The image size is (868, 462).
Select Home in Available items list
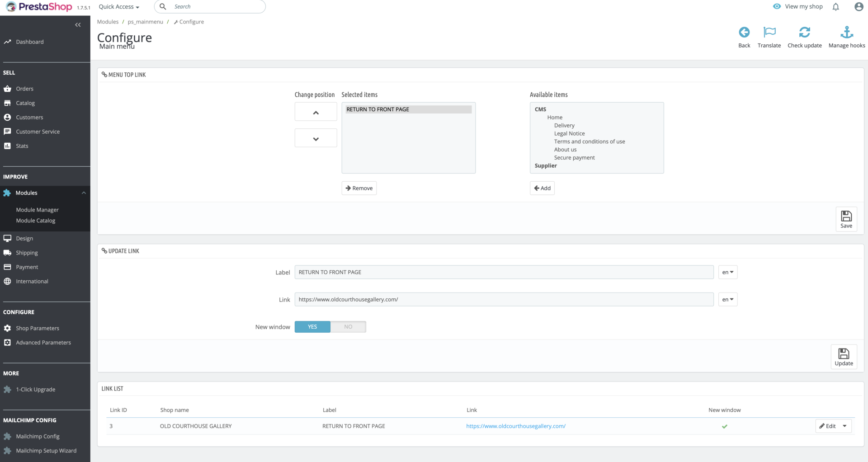pyautogui.click(x=555, y=117)
